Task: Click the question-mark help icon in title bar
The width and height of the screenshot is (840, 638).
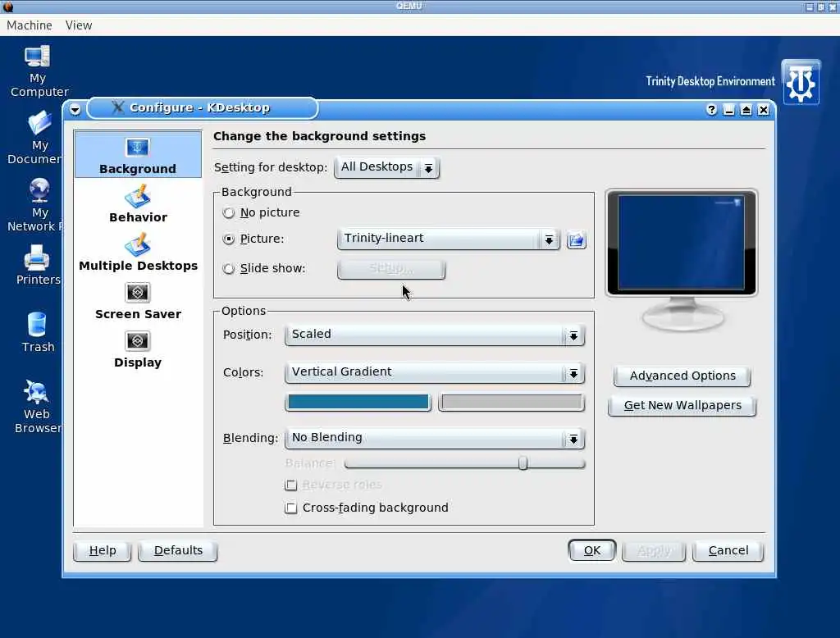Action: 711,110
